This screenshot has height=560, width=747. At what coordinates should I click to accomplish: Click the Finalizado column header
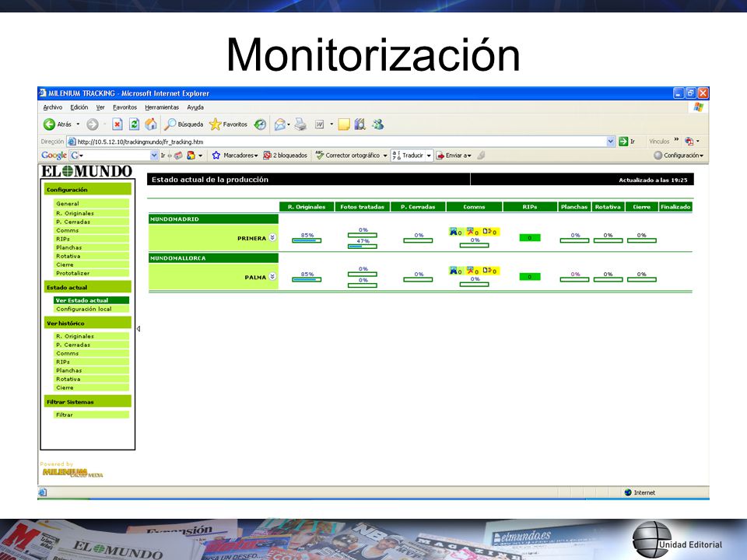point(675,207)
